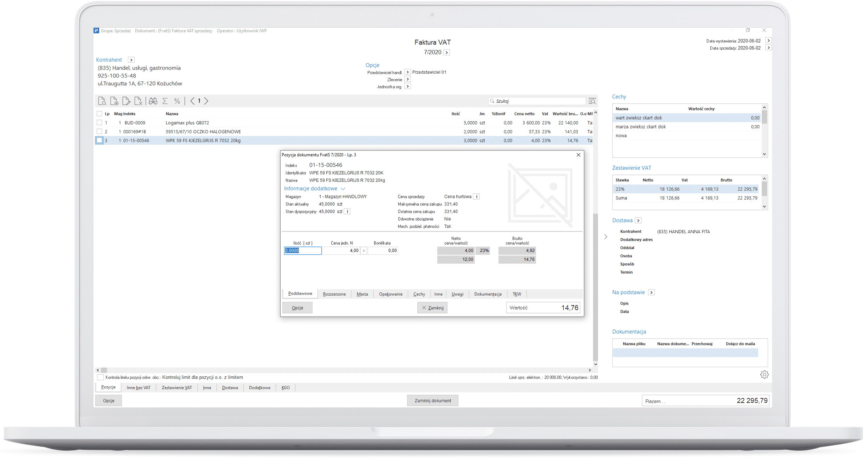Switch to Opakowanie tab in dialog

(x=391, y=294)
